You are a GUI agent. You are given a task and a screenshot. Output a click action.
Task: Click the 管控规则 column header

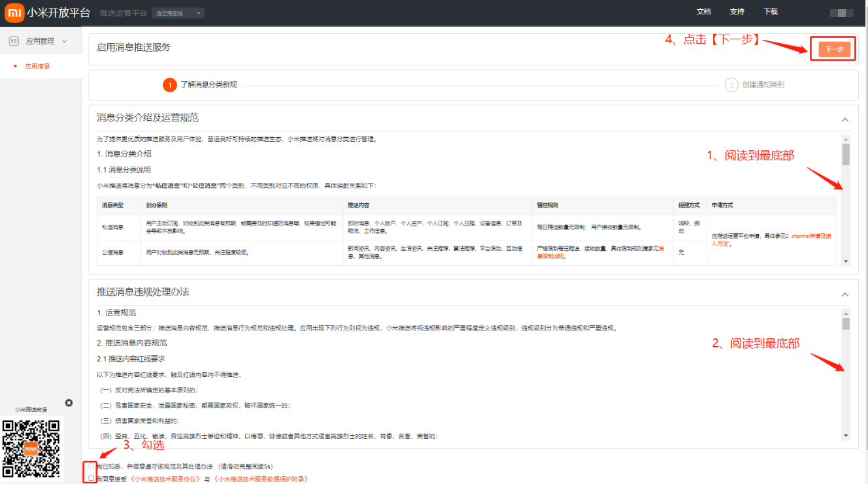(548, 205)
